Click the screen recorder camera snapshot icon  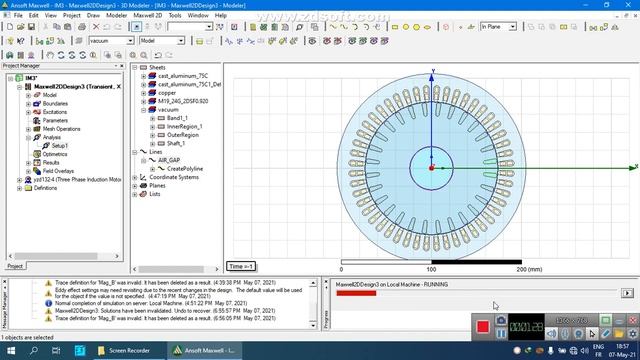(x=501, y=320)
